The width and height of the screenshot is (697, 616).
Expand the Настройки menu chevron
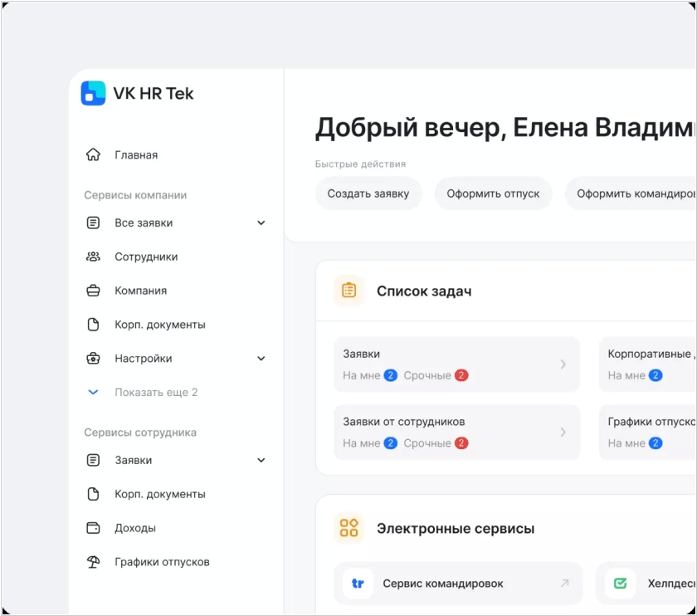[261, 359]
